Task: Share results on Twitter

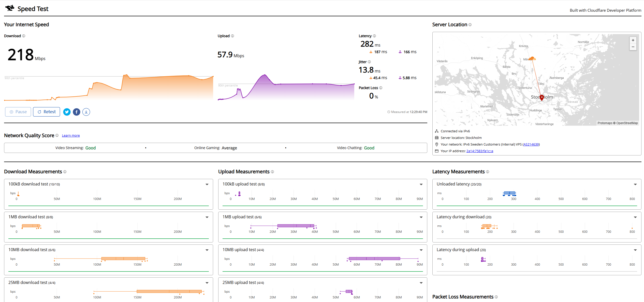Action: point(67,112)
